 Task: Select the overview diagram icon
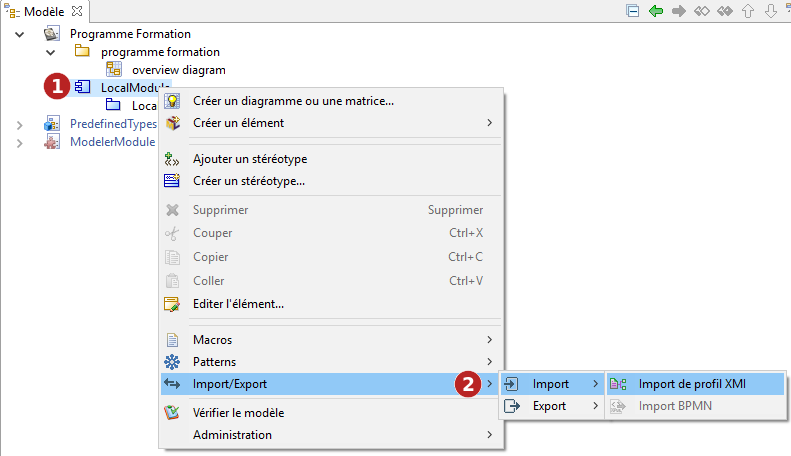[114, 69]
